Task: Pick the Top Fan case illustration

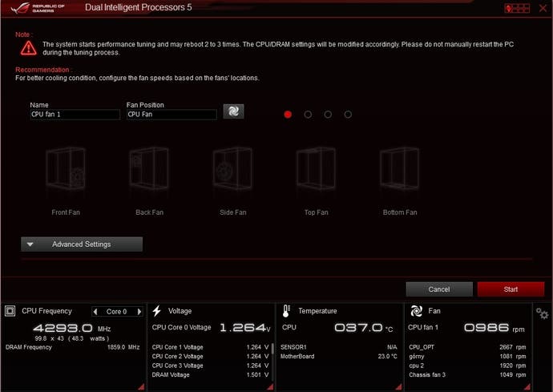Action: coord(316,168)
